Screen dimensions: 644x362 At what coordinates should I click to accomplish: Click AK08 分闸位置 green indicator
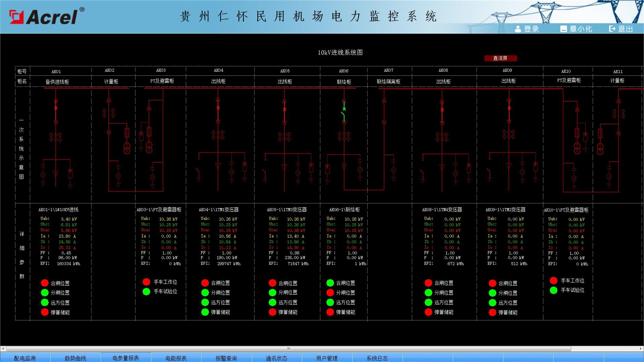(428, 293)
